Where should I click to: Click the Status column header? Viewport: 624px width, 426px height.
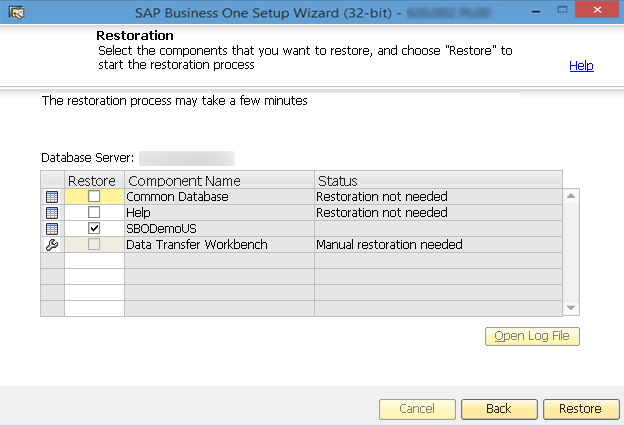click(x=438, y=180)
